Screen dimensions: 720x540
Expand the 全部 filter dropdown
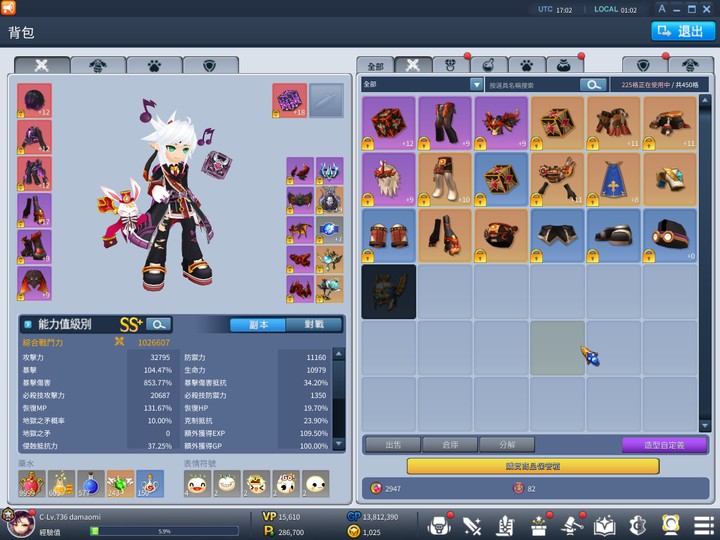pos(476,84)
